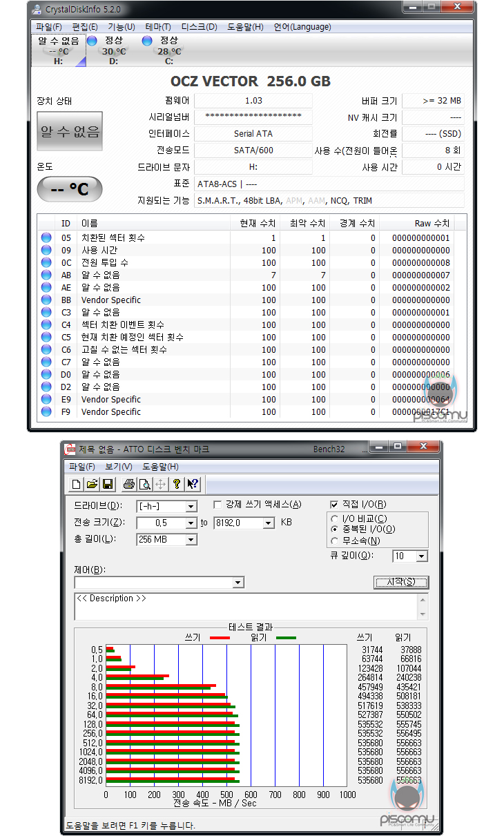The width and height of the screenshot is (504, 836).
Task: Click Open folder icon in ATTO toolbar
Action: tap(91, 484)
